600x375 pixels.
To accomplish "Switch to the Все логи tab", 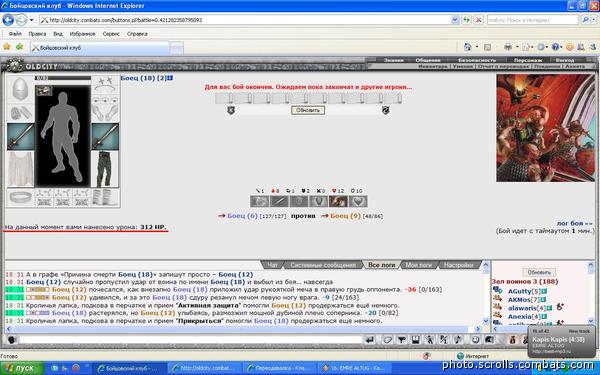I will 381,265.
